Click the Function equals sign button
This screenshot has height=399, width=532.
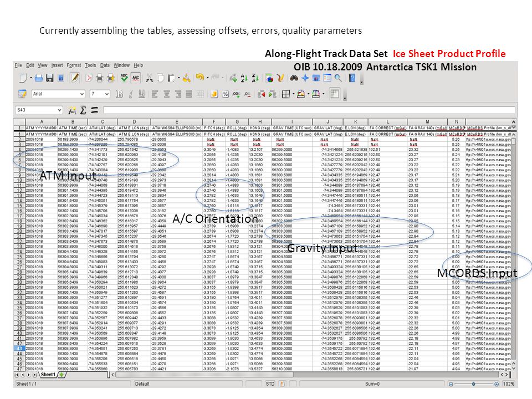[x=94, y=110]
